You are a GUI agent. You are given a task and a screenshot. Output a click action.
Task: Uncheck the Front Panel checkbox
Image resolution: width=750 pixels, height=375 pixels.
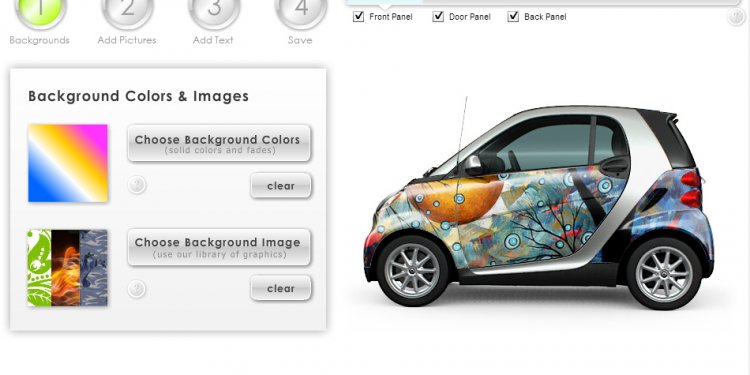[358, 17]
